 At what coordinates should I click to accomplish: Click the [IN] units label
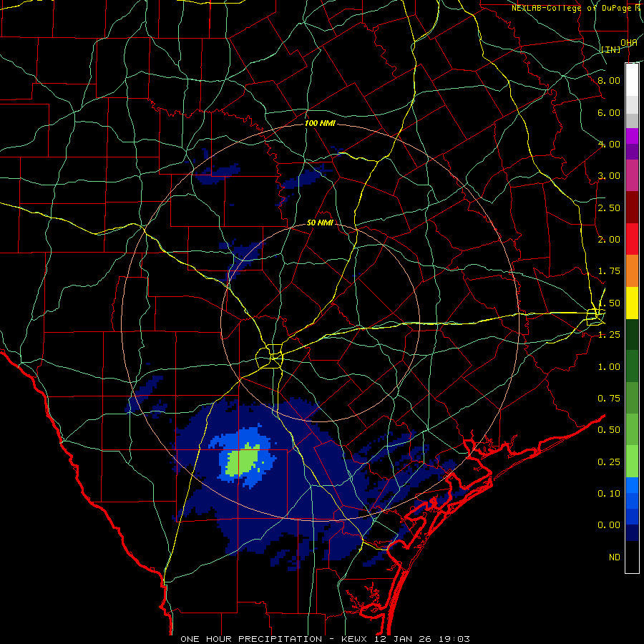(x=611, y=49)
